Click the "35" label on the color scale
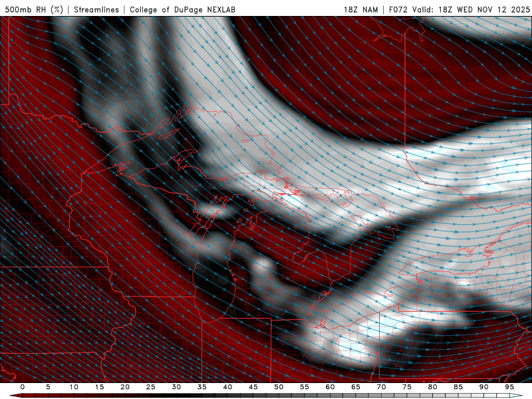The height and width of the screenshot is (399, 532). [x=202, y=387]
